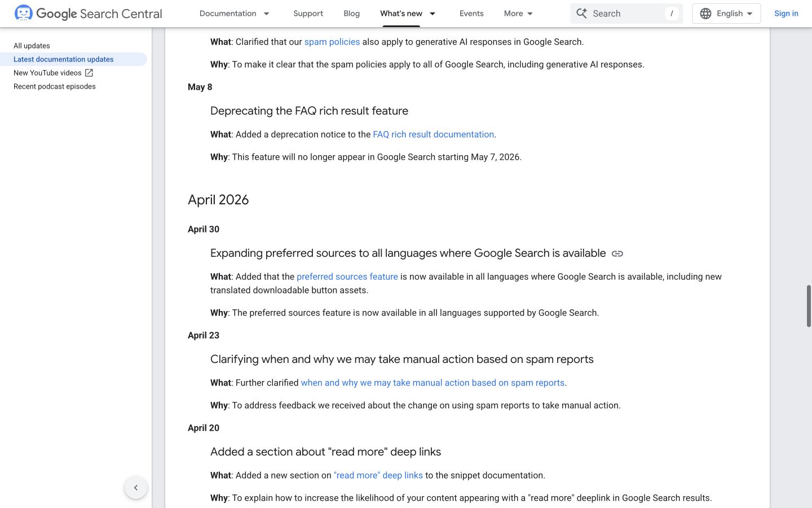
Task: Collapse the side navigation panel chevron
Action: tap(136, 488)
